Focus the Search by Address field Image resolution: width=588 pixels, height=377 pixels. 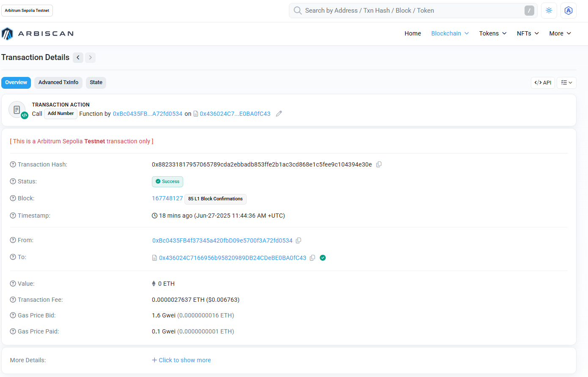(x=413, y=11)
